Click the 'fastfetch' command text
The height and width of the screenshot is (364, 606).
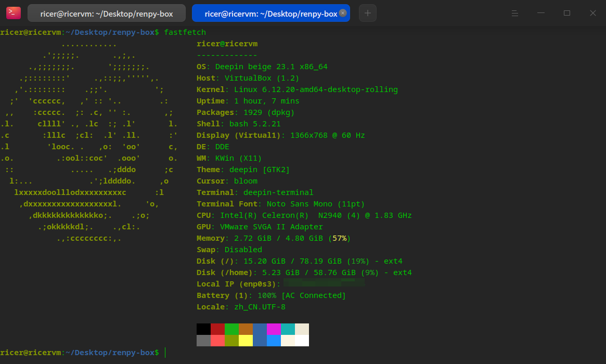tap(185, 32)
